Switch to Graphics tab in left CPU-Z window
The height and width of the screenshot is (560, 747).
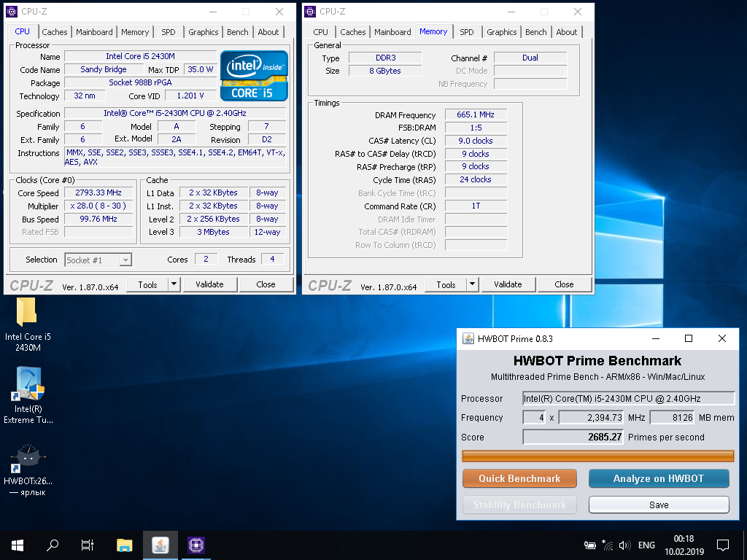coord(204,32)
